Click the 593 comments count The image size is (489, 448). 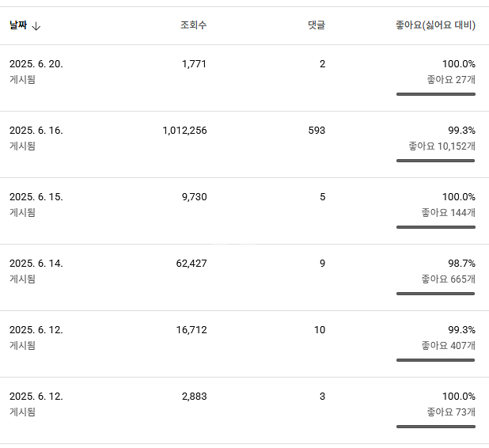click(x=317, y=131)
